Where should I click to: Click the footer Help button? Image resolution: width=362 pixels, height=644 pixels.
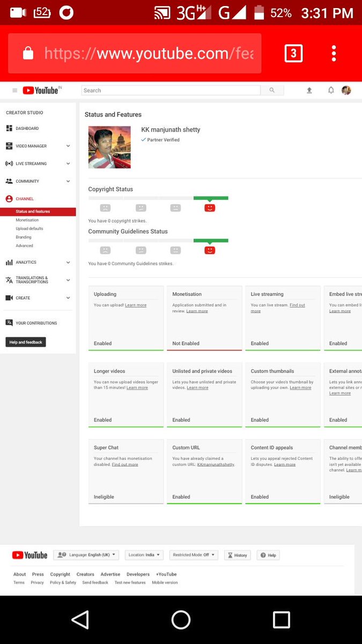coord(269,555)
